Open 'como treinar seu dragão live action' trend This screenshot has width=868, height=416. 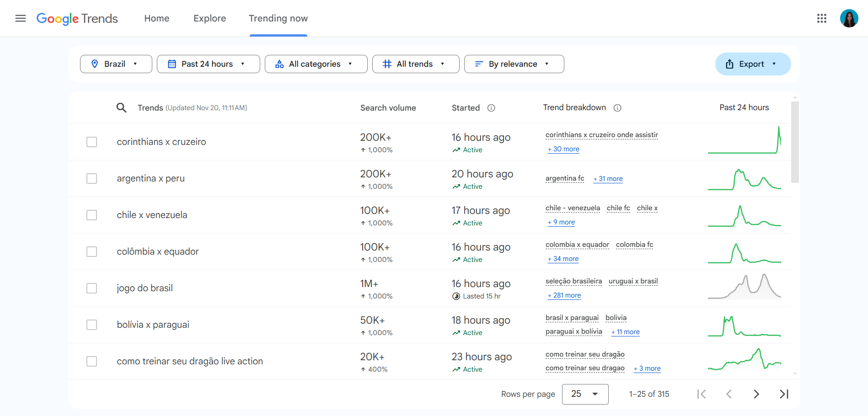(x=190, y=361)
